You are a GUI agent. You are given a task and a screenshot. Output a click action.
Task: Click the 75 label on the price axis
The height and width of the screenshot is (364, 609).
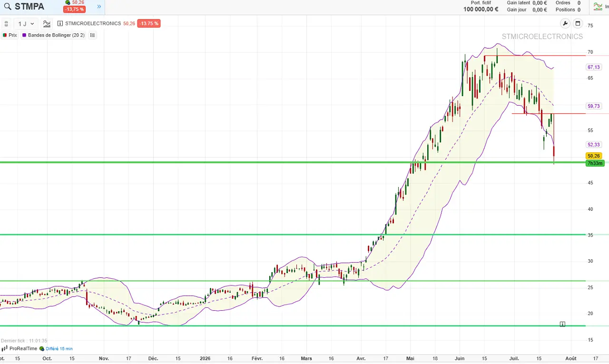pos(590,26)
